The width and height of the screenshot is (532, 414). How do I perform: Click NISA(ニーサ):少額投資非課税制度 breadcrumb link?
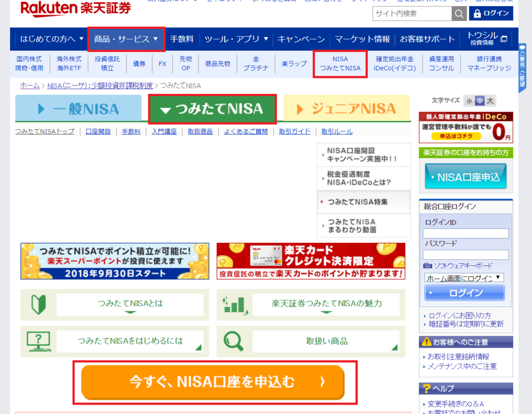coord(100,86)
